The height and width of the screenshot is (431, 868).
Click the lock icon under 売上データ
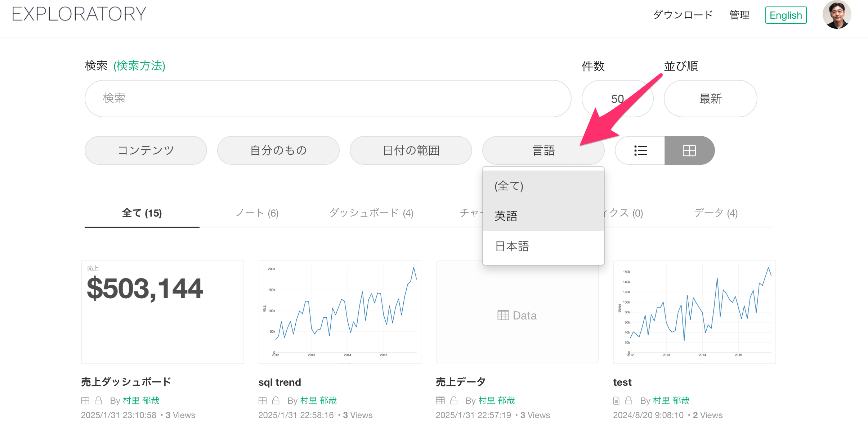click(454, 400)
